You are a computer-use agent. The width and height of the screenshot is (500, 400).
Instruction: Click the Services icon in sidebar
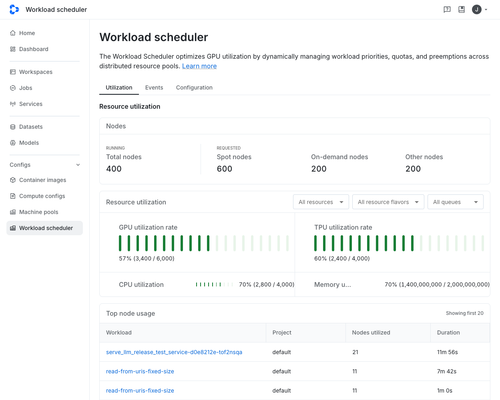coord(13,104)
